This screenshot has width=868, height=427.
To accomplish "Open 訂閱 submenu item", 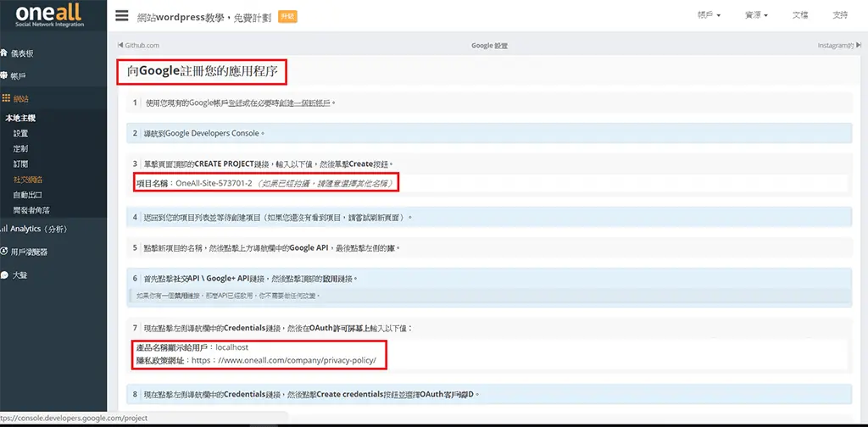I will coord(20,164).
